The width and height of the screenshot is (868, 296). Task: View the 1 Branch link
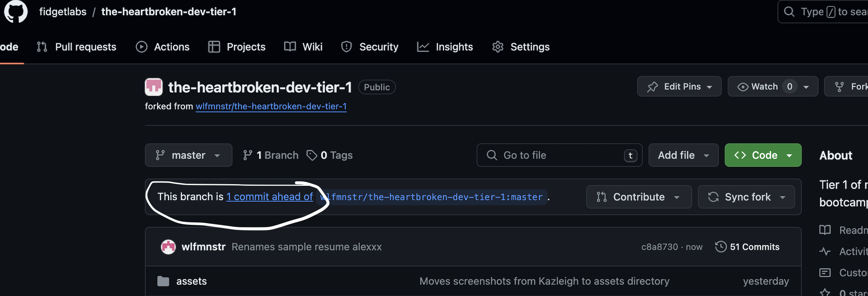coord(271,155)
